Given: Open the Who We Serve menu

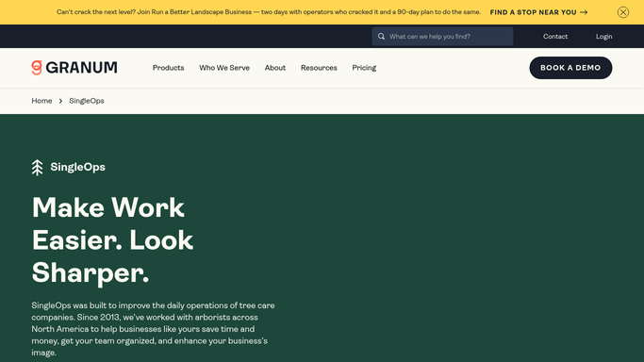Looking at the screenshot, I should tap(224, 68).
